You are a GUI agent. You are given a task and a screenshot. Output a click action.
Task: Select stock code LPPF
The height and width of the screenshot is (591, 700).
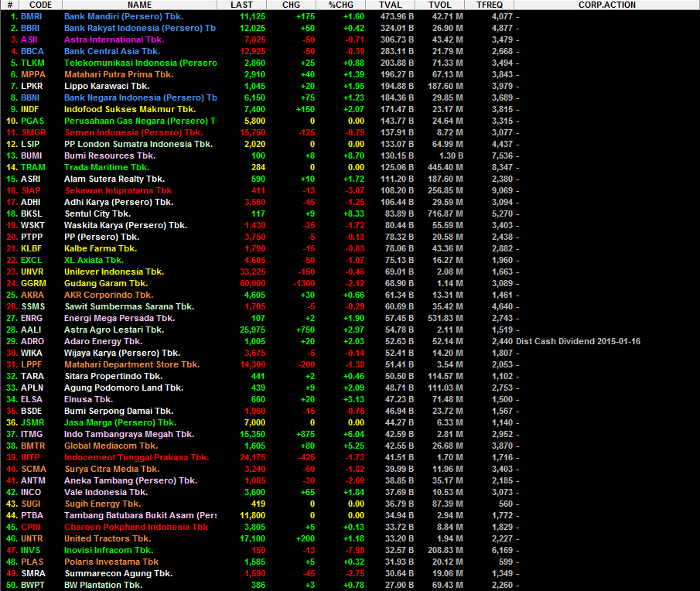[x=31, y=364]
